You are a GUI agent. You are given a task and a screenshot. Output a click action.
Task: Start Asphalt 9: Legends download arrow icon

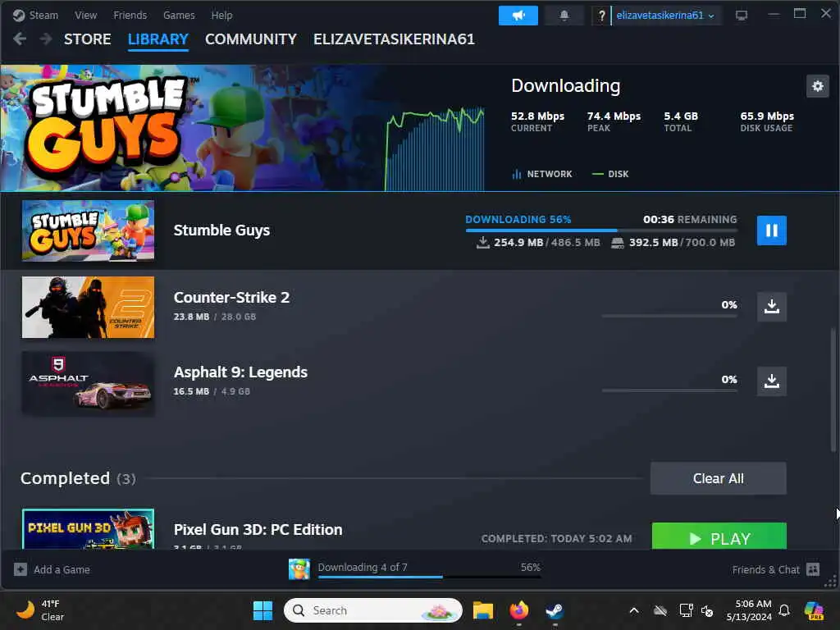click(x=771, y=381)
